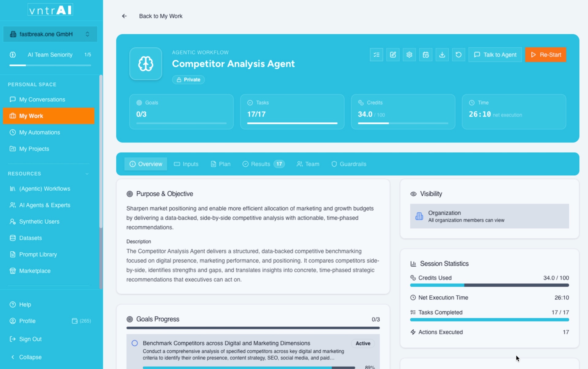Open Marketplace in sidebar
This screenshot has height=369, width=588.
tap(49, 271)
